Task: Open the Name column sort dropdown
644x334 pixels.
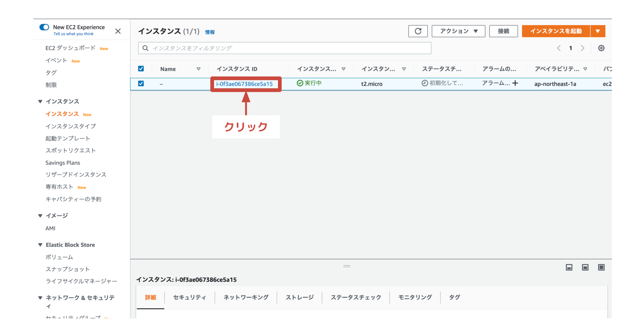Action: pyautogui.click(x=199, y=69)
